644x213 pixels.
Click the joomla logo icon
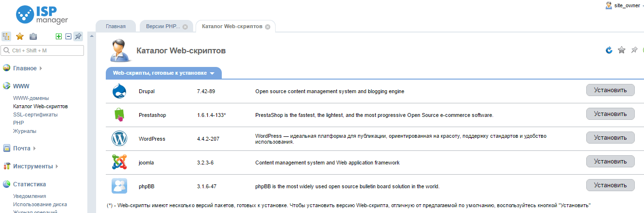pos(119,162)
